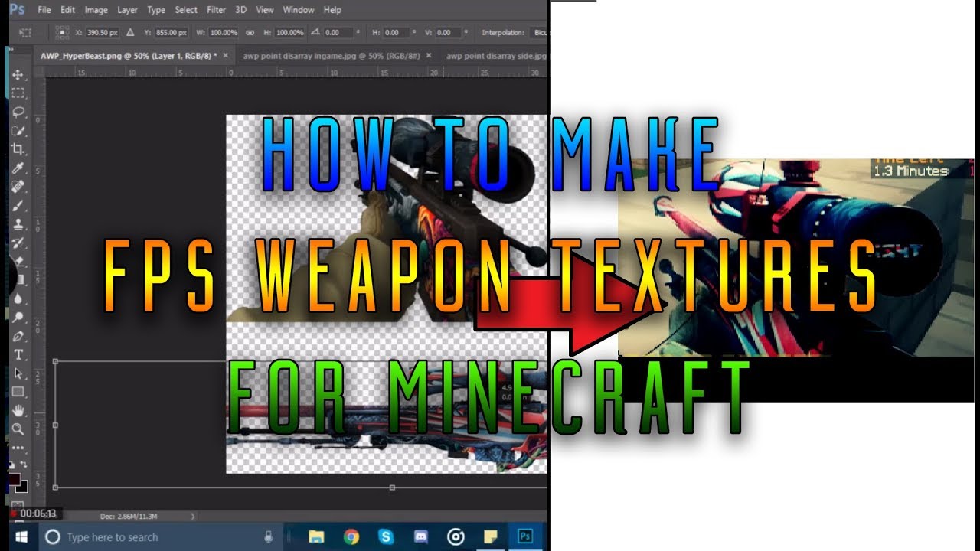This screenshot has width=980, height=551.
Task: Select the Rectangle shape tool
Action: click(x=18, y=393)
